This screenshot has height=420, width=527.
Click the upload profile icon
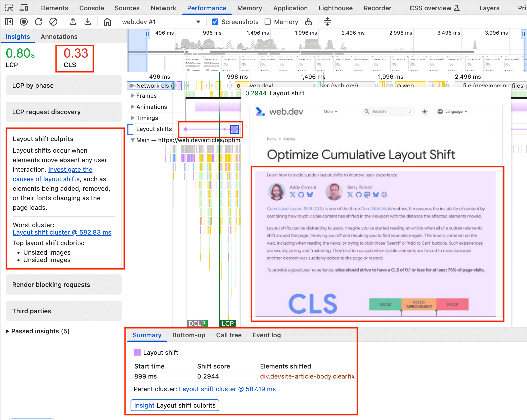[73, 21]
